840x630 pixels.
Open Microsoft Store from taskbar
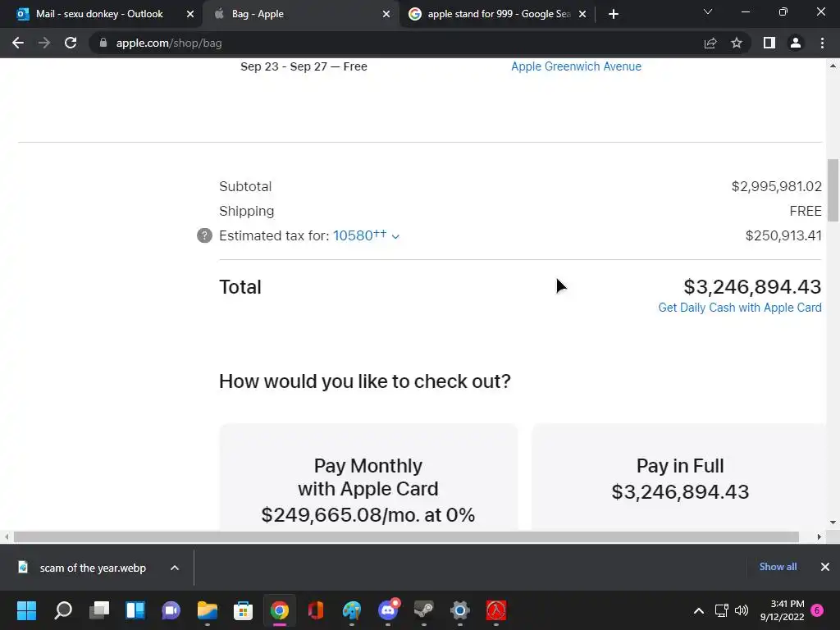tap(243, 610)
